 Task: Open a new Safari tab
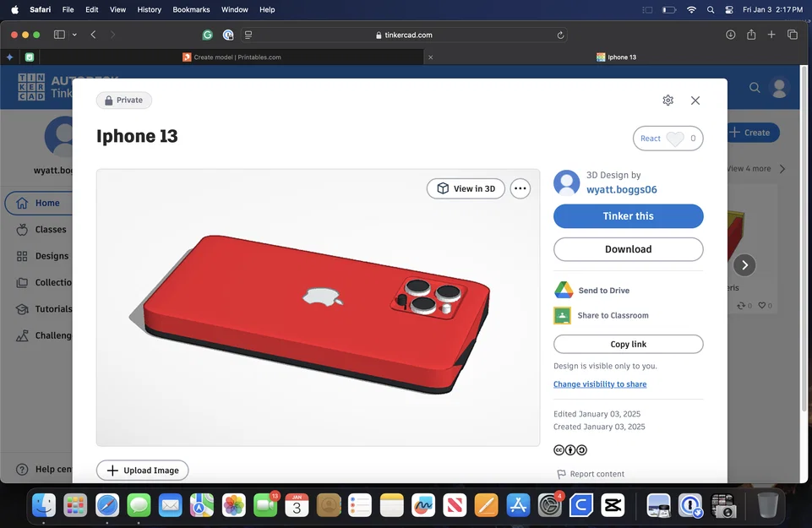tap(771, 35)
